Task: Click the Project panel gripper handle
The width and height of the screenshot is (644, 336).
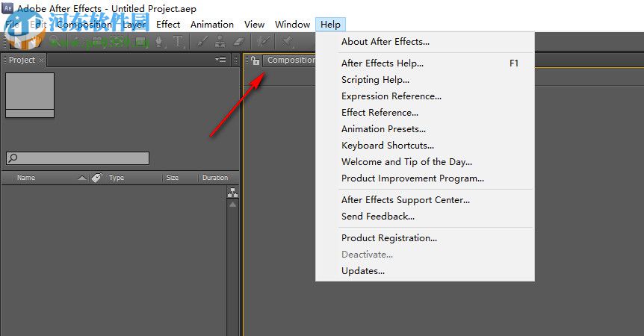Action: [x=5, y=60]
